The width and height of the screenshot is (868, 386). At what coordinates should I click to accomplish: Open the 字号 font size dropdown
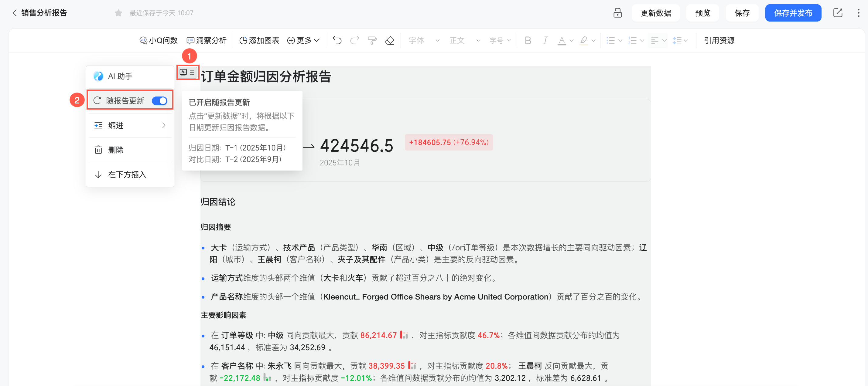(500, 40)
